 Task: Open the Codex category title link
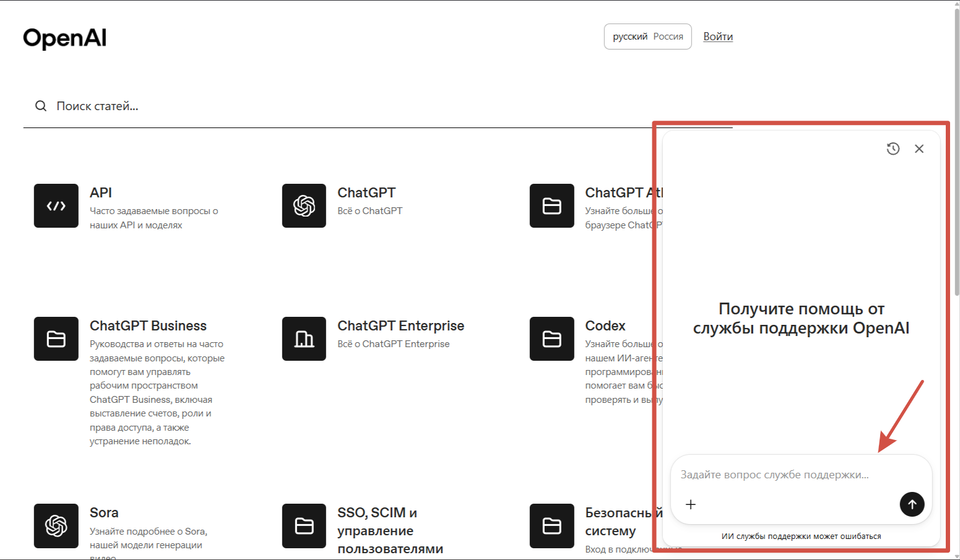click(x=605, y=326)
